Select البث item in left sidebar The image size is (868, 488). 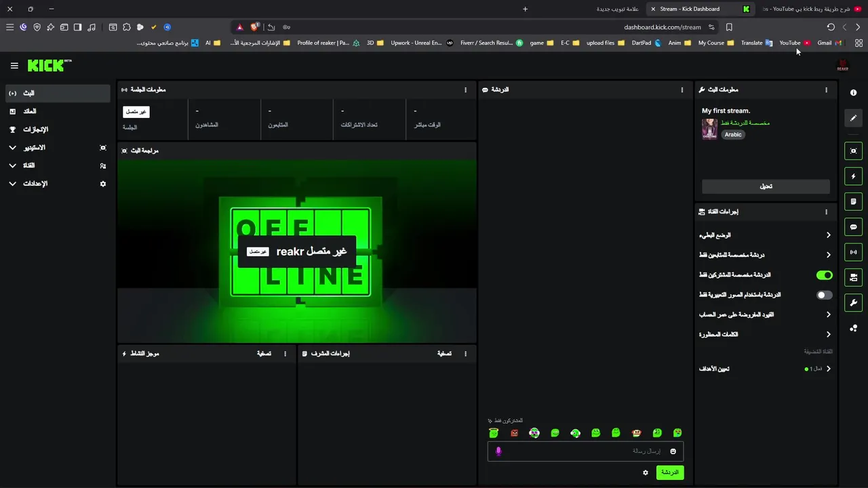(x=57, y=93)
